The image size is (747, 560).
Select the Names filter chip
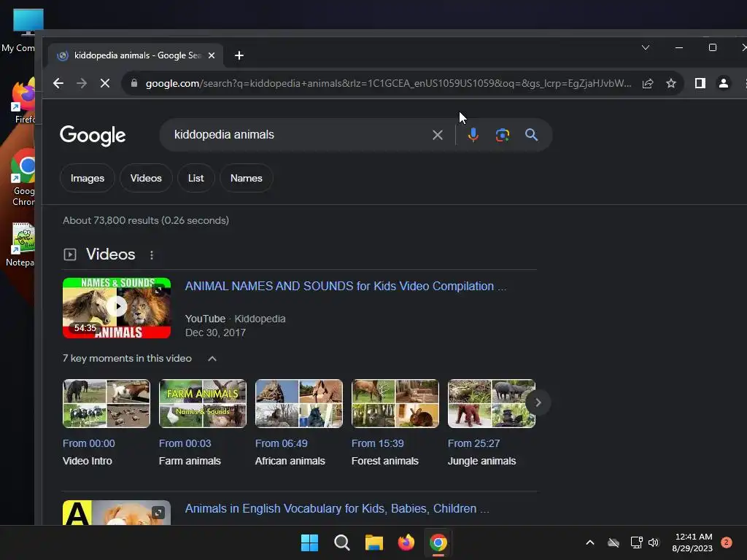click(x=247, y=178)
